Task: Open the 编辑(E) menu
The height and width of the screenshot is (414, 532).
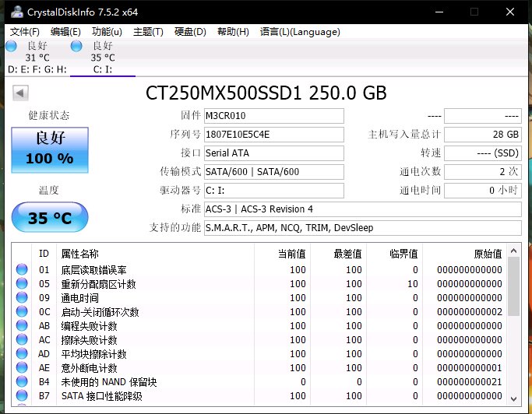Action: click(65, 32)
